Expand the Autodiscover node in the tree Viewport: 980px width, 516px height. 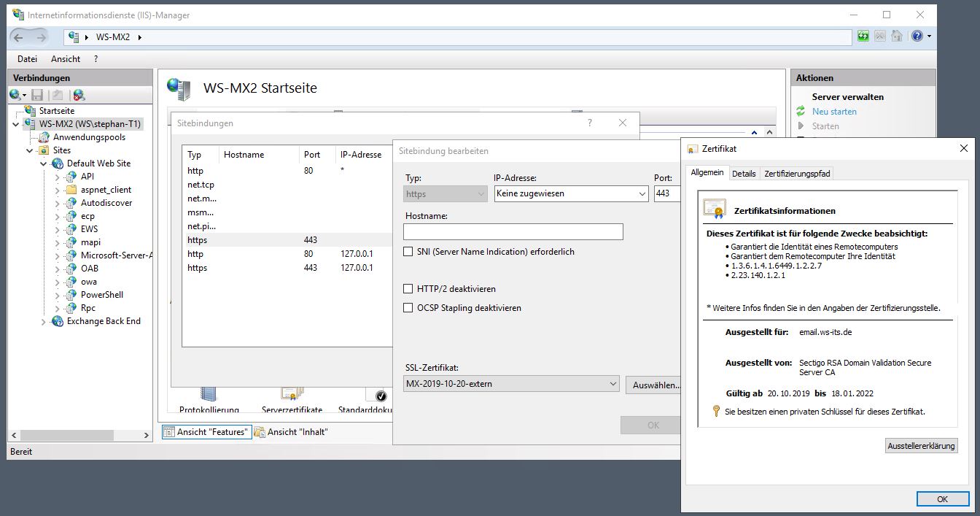58,203
